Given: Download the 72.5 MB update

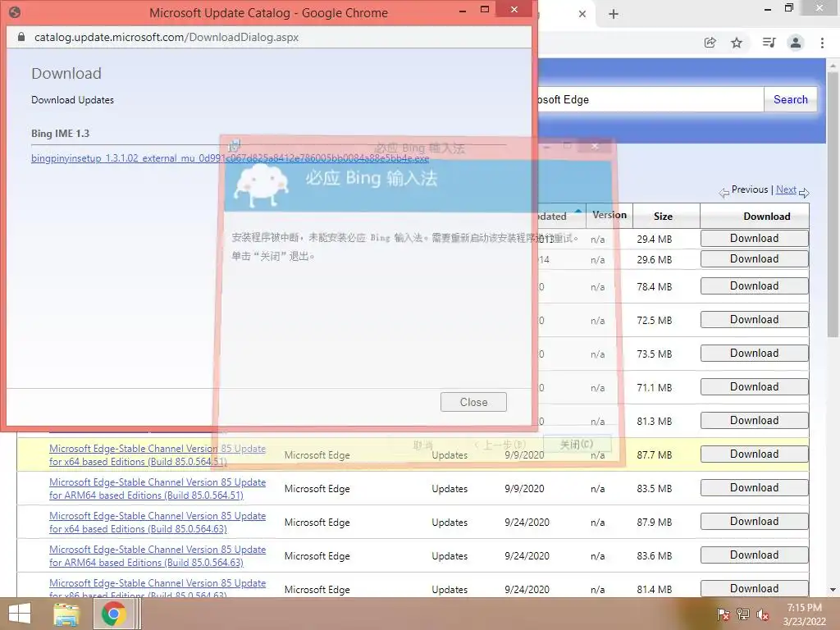Looking at the screenshot, I should tap(755, 320).
